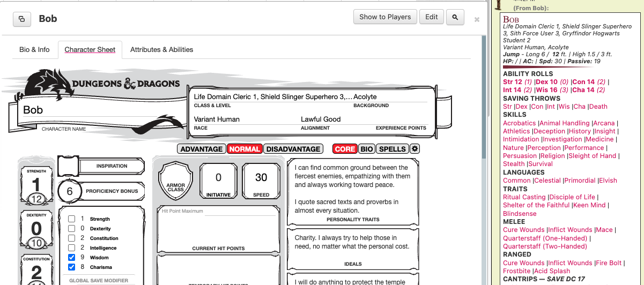Toggle Dexterity saving throw proficiency checkbox

tap(71, 229)
